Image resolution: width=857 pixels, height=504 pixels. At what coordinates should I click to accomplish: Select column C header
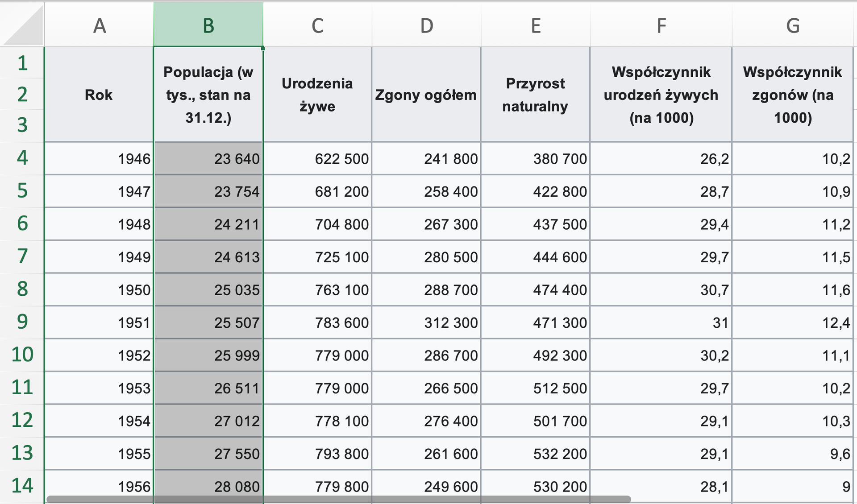pos(317,25)
